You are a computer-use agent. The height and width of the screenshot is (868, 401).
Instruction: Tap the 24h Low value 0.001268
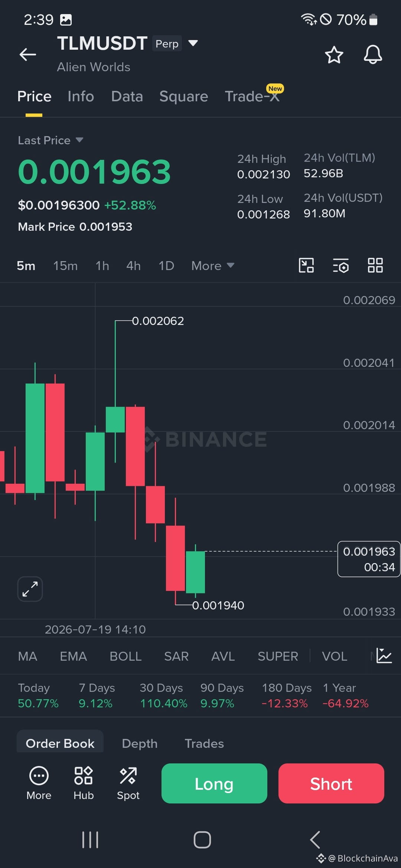263,214
